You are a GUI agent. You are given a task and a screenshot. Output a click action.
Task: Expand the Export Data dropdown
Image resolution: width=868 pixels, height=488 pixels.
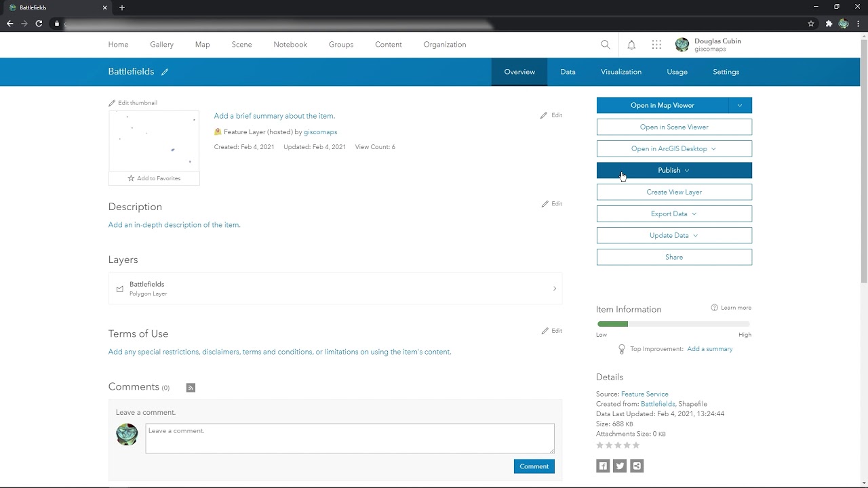694,213
